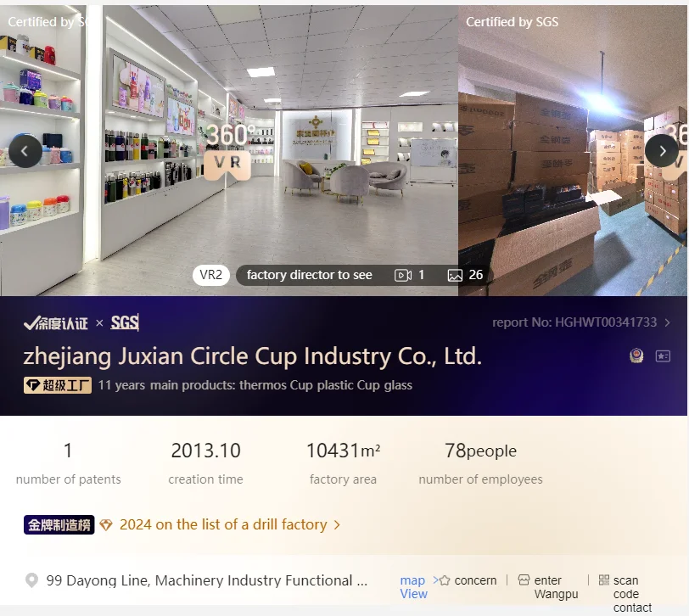Select the 10431m² factory area stat
Viewport: 689px width, 616px height.
[x=343, y=464]
